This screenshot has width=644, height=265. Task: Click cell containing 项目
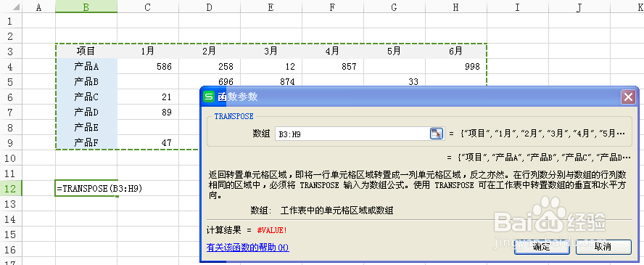click(x=86, y=51)
